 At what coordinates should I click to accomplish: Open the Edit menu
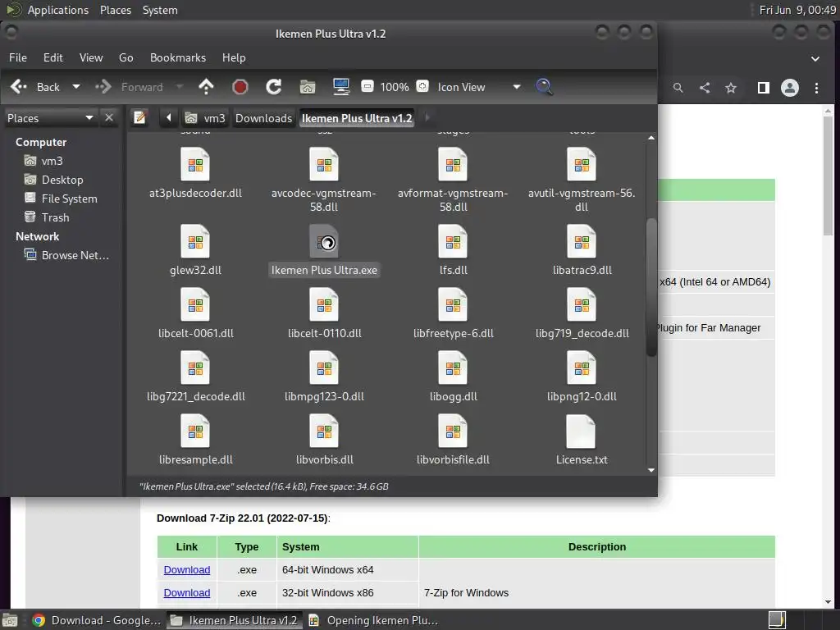pyautogui.click(x=53, y=57)
